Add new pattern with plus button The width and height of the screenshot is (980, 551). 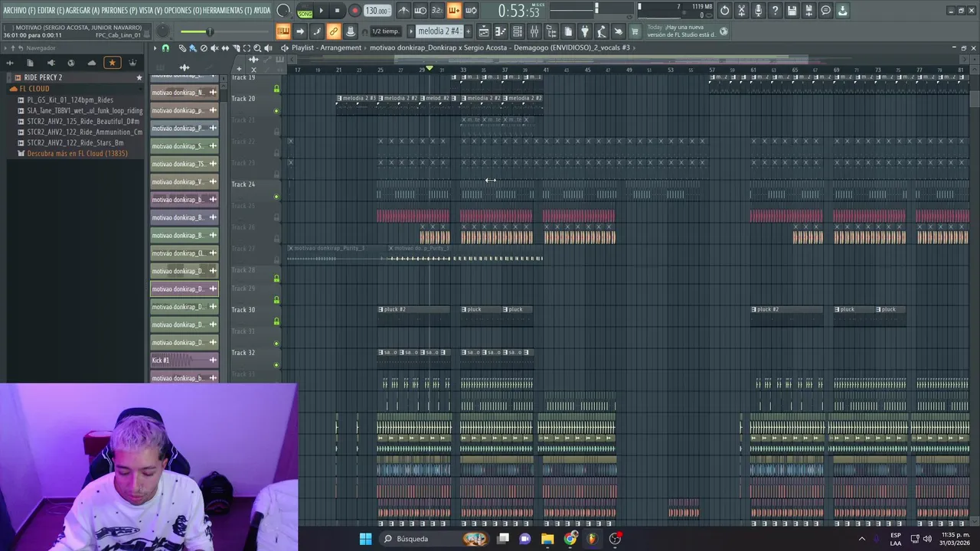coord(467,31)
